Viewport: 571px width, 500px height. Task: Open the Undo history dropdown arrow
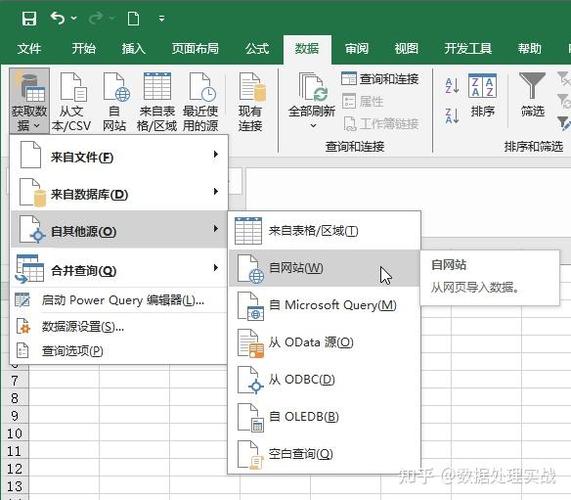74,18
